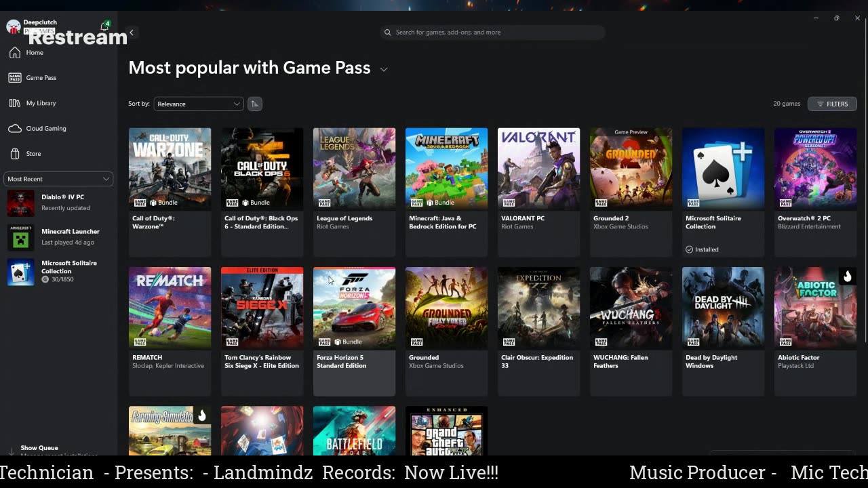Click Microsoft Solitaire Collection icon in recents
Image resolution: width=868 pixels, height=488 pixels.
pos(20,271)
